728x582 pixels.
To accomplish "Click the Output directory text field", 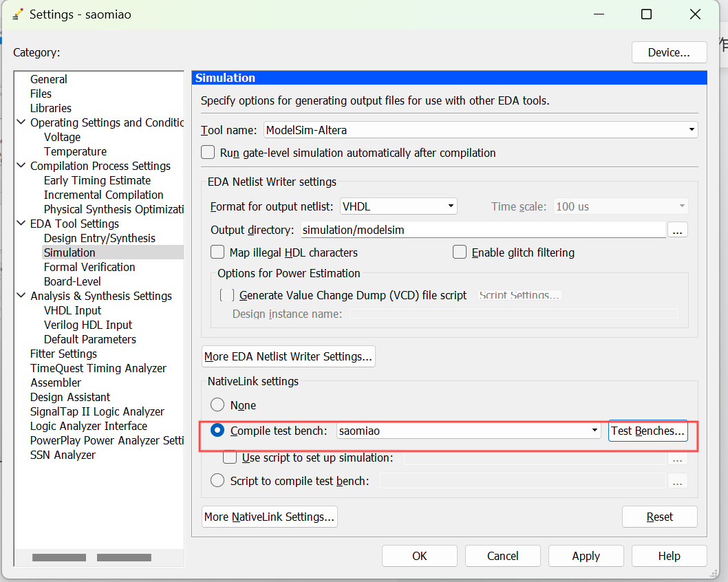I will [x=483, y=230].
